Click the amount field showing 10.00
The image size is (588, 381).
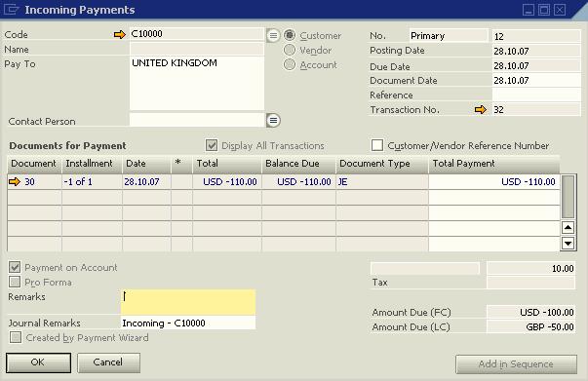coord(530,268)
